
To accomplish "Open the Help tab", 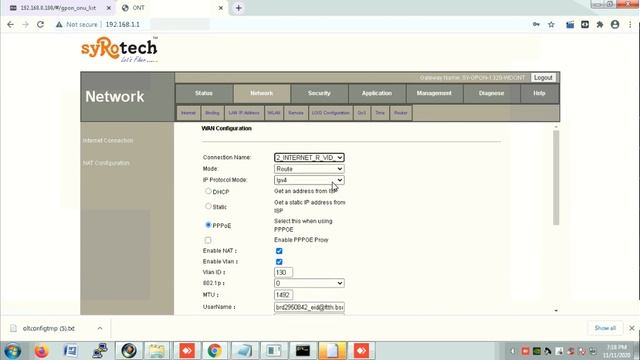I will pos(539,93).
